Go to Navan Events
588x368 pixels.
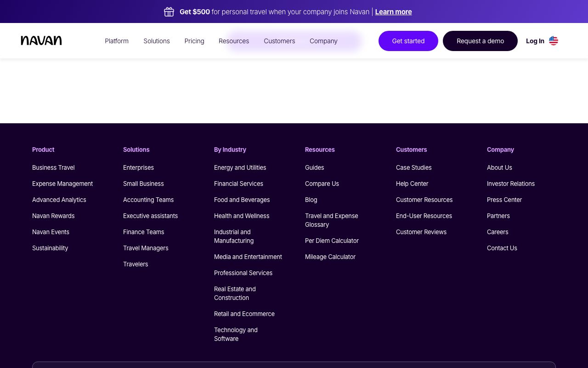(51, 232)
